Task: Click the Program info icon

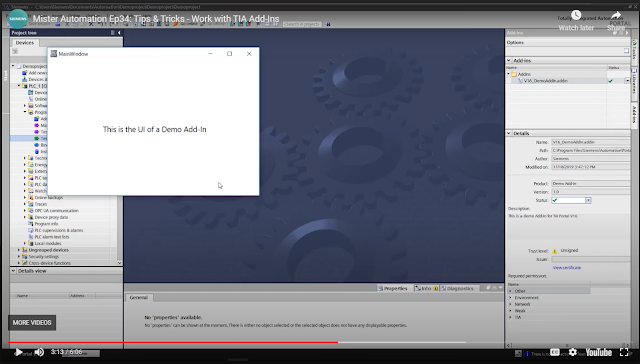Action: coord(31,224)
